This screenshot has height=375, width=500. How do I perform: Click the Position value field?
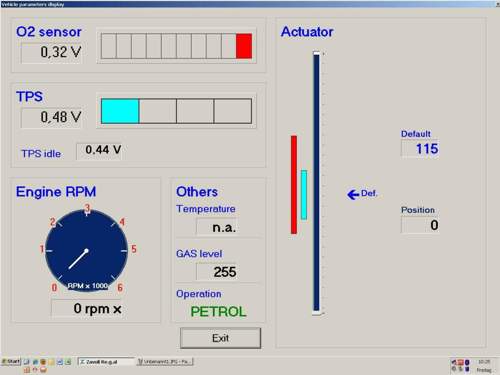coord(420,225)
